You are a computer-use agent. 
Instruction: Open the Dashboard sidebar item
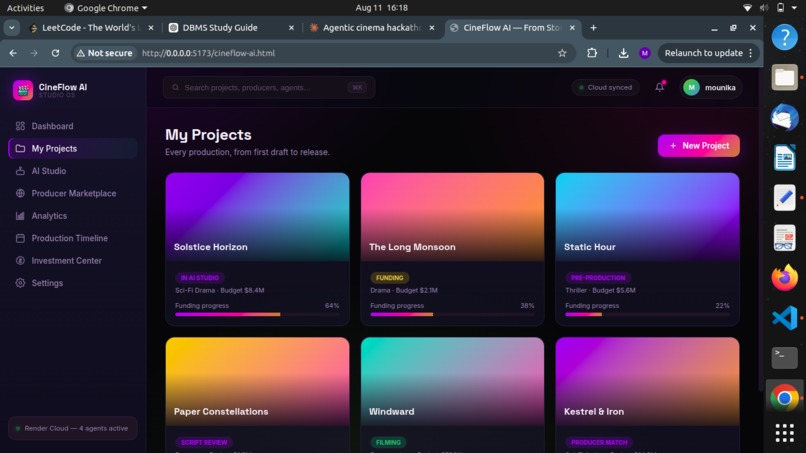[72, 126]
